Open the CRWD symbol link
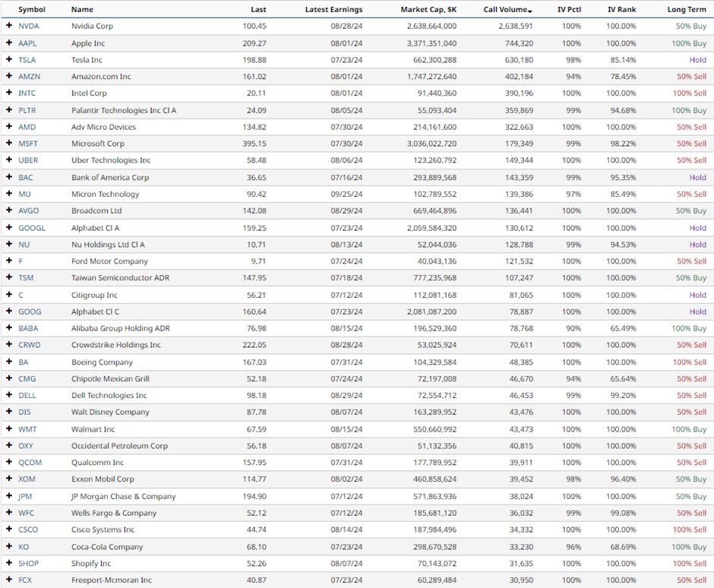Screen dimensions: 714x588 point(29,345)
